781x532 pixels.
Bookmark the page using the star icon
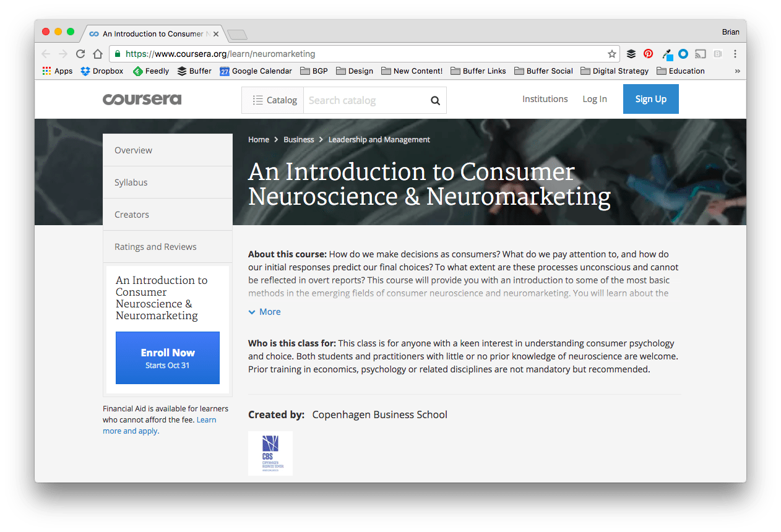click(611, 54)
